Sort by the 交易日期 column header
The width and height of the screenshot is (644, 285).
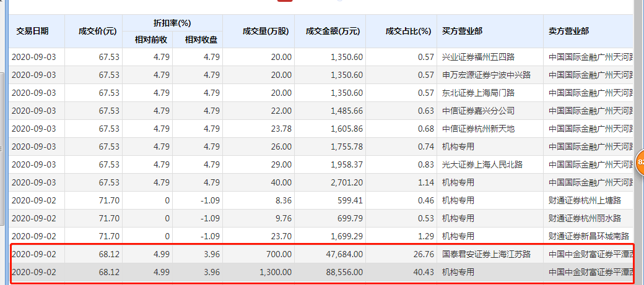(x=32, y=30)
